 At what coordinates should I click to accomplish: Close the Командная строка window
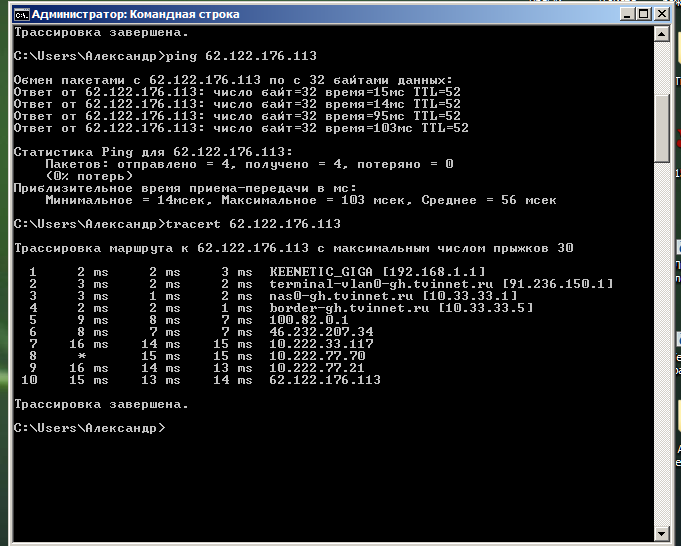click(660, 14)
